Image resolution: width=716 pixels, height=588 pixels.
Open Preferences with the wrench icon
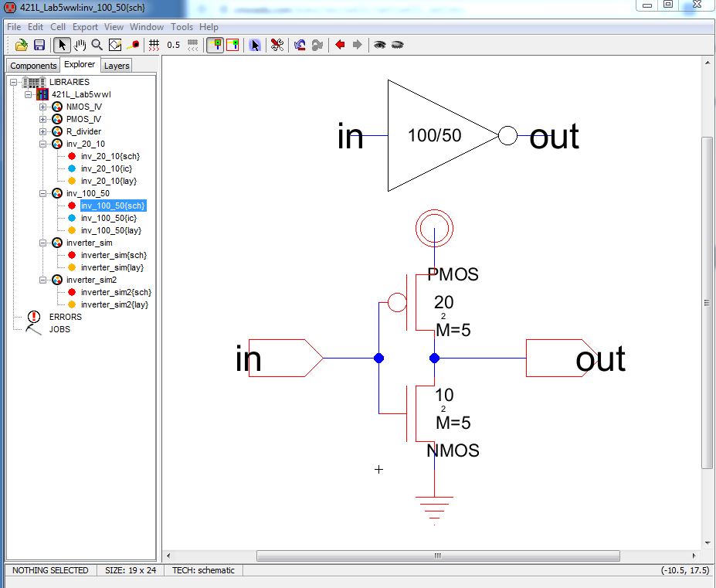pyautogui.click(x=277, y=45)
